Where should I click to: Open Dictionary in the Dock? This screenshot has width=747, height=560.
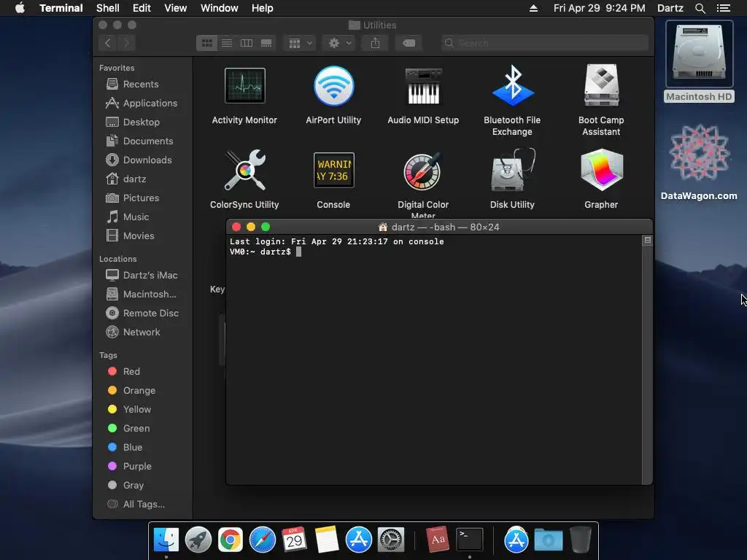coord(438,540)
